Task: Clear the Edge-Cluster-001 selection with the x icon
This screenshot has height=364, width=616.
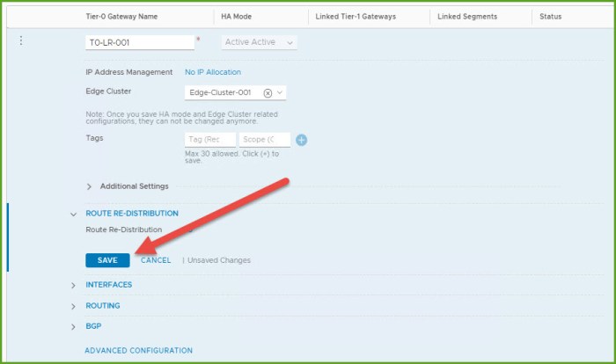Action: point(268,92)
